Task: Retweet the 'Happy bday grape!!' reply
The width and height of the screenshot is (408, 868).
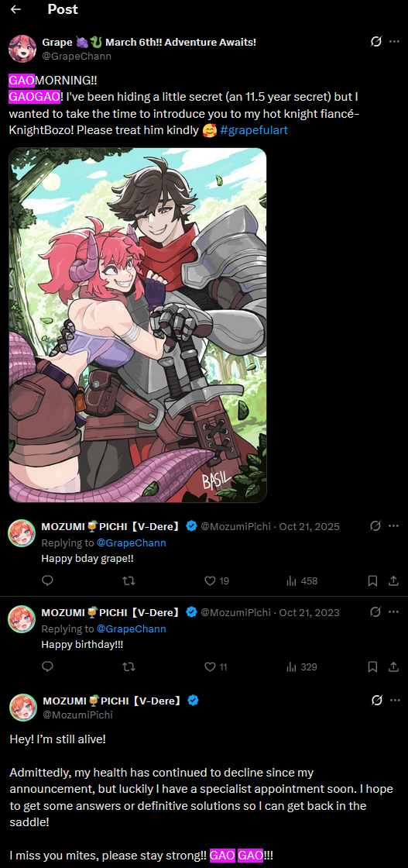Action: pyautogui.click(x=129, y=580)
